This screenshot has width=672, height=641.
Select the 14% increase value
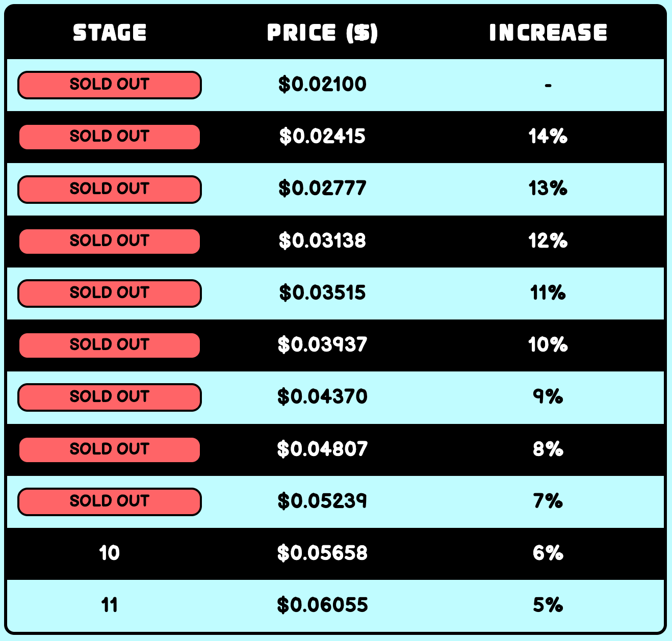(x=548, y=137)
